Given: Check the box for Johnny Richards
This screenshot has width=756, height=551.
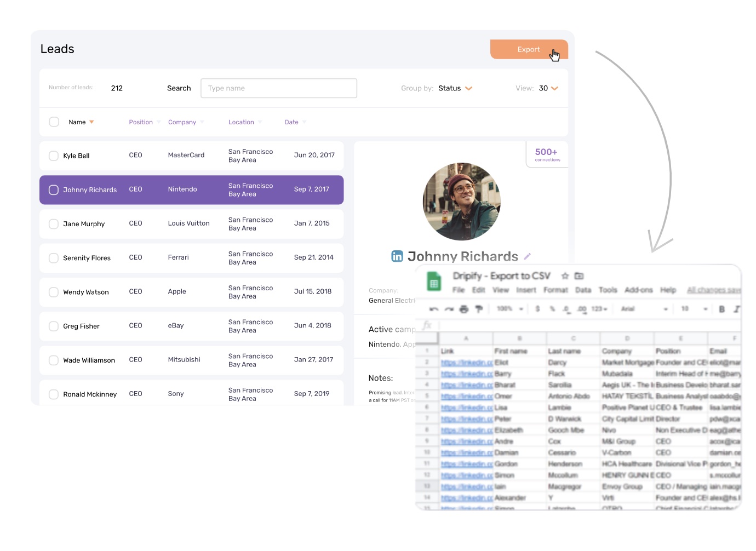Looking at the screenshot, I should 54,190.
